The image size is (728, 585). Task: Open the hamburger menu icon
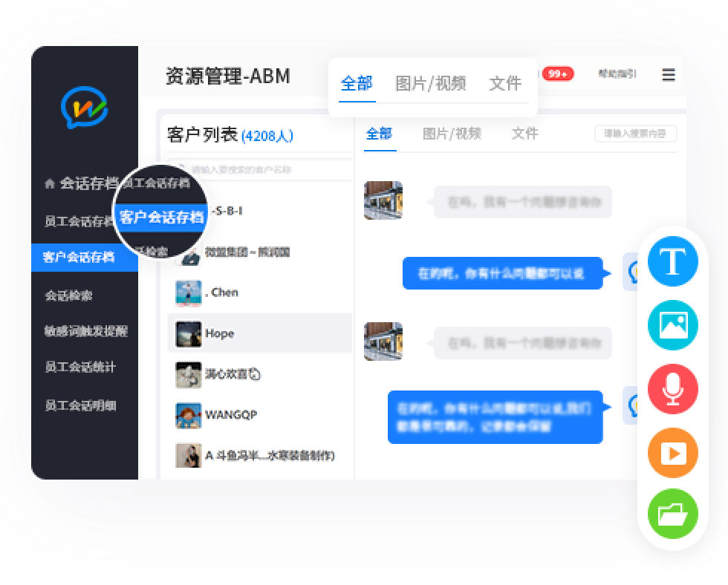pos(669,74)
